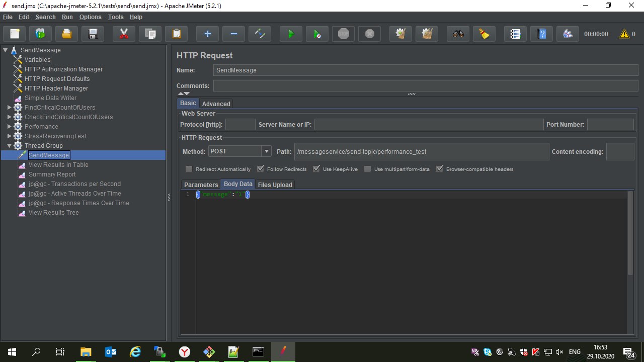The image size is (644, 362).
Task: Expand the CheckFindCriticalCountOfUsers node
Action: click(9, 117)
